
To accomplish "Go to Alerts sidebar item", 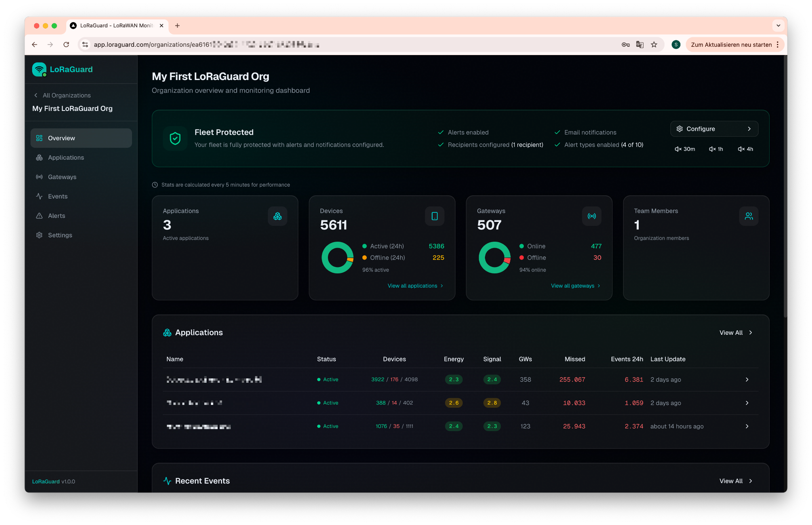I will click(56, 216).
